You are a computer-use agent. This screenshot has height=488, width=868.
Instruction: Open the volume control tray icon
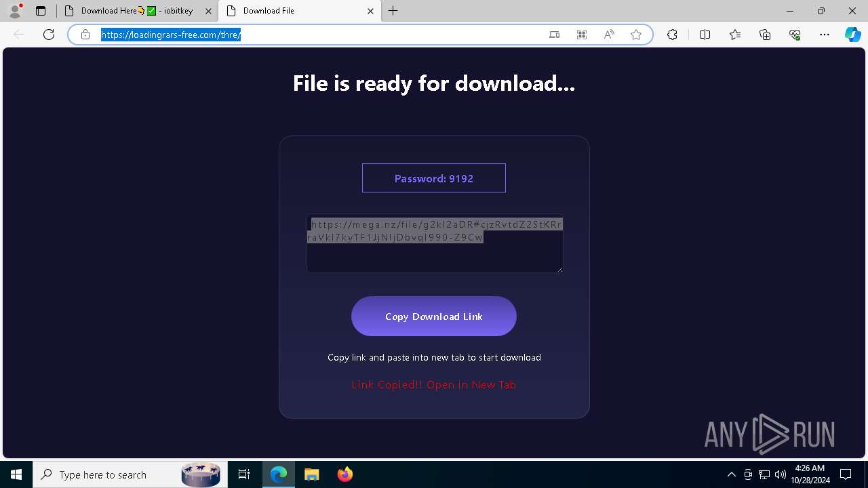click(x=781, y=474)
